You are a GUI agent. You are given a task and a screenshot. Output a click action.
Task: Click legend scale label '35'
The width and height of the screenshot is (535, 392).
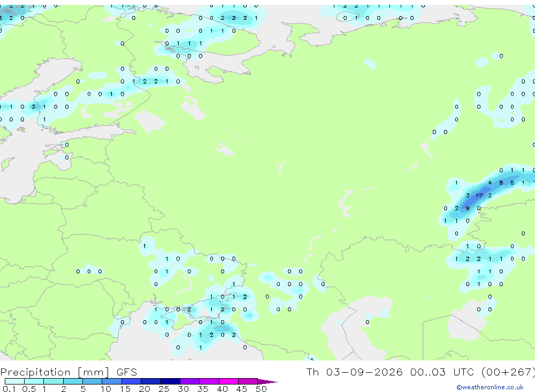coord(203,389)
